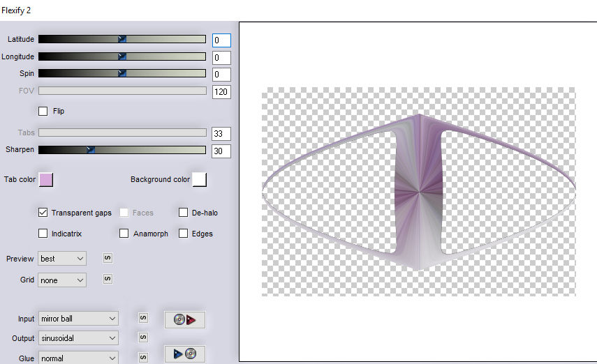
Task: Click the Tabs value field showing 33
Action: 221,133
